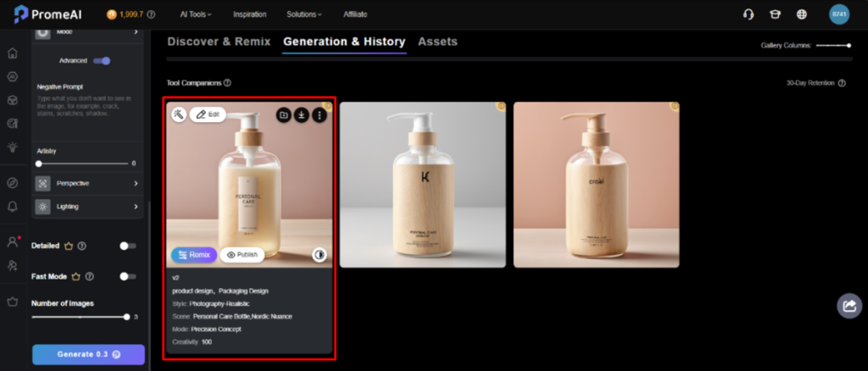This screenshot has height=371, width=868.
Task: Click the Artistry slider track
Action: [81, 163]
